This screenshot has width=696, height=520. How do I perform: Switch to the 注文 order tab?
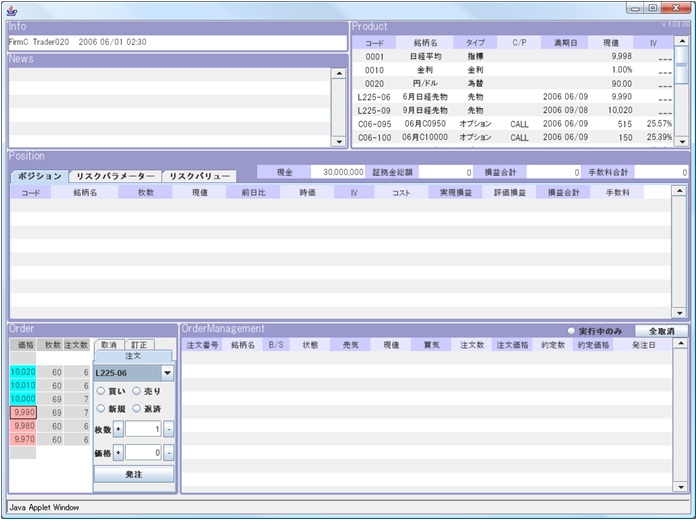click(133, 356)
